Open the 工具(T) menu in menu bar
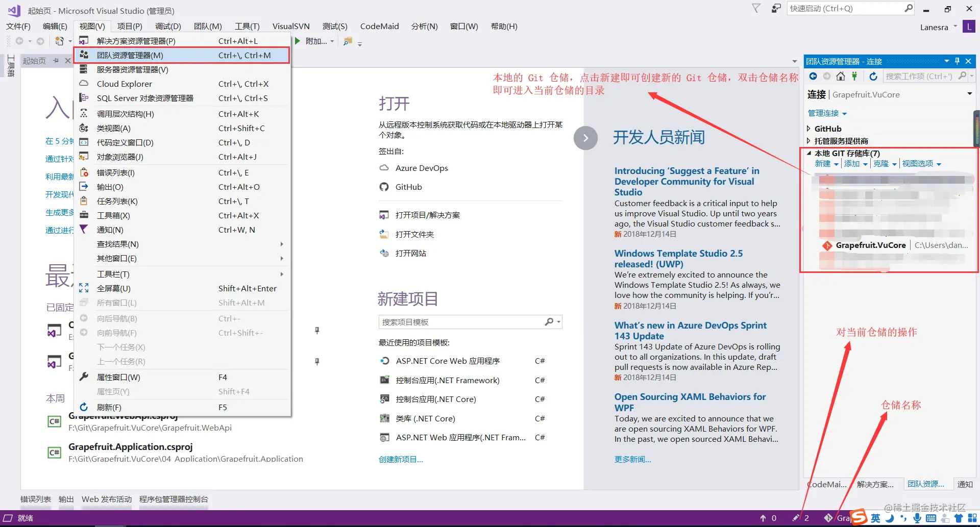 pyautogui.click(x=247, y=27)
